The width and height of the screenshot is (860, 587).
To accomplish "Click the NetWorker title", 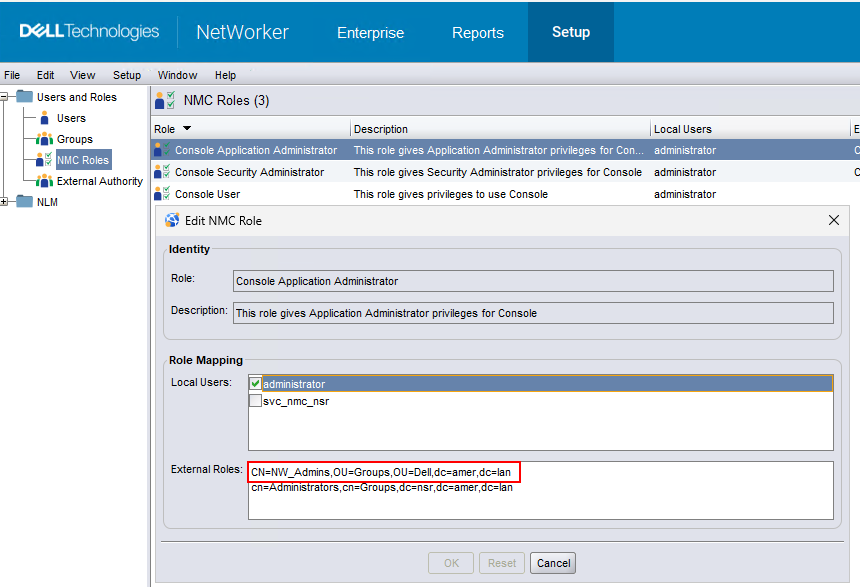I will 242,32.
